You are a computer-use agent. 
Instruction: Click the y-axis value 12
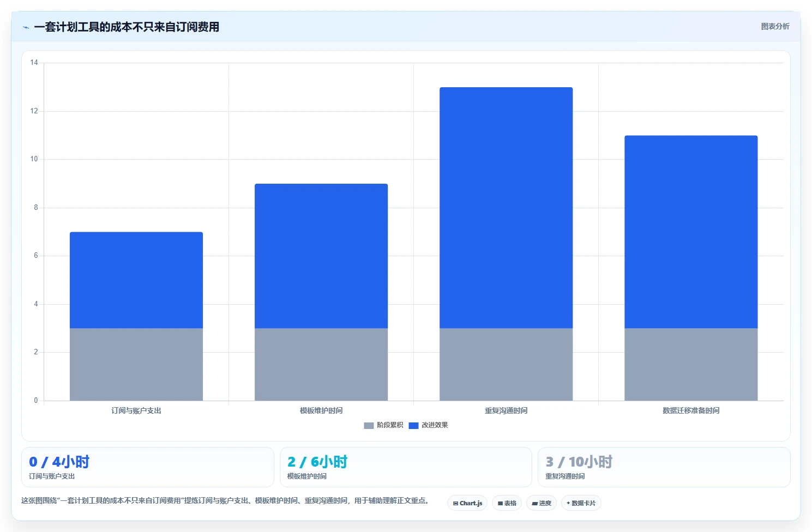(x=34, y=111)
